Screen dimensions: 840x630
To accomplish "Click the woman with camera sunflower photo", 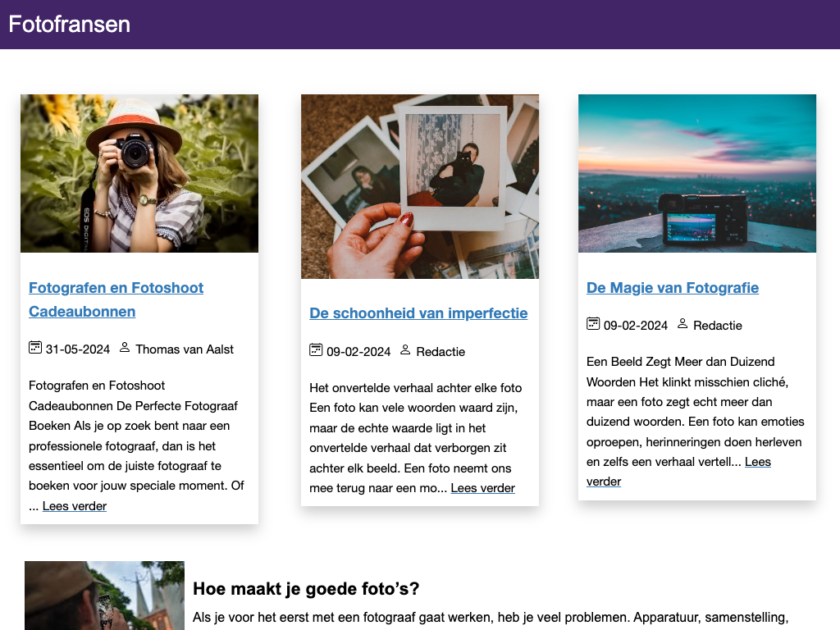I will [x=139, y=174].
